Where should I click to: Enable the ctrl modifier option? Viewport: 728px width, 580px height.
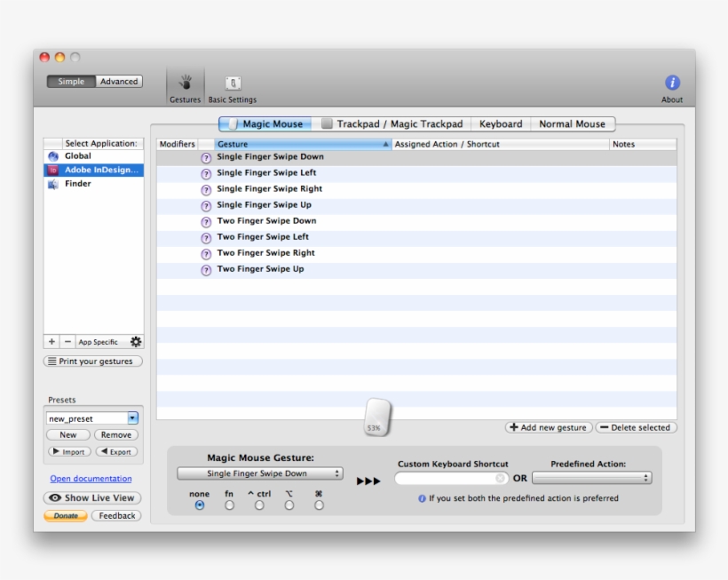pos(258,503)
